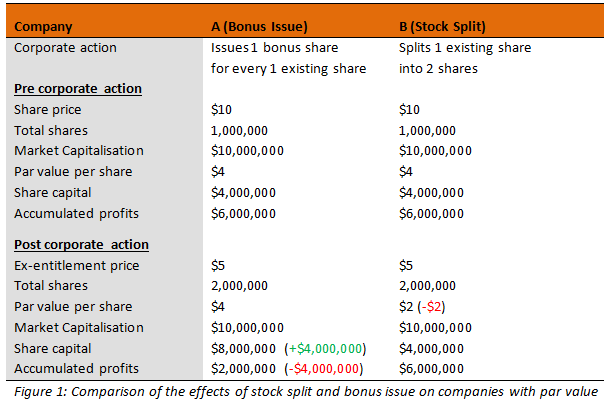Click the "Post corporate action" section heading
Viewport: 613px width, 403px height.
[80, 245]
